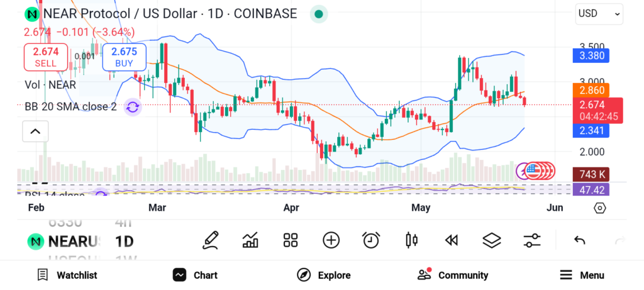Switch to the Chart tab
The width and height of the screenshot is (644, 290).
195,275
